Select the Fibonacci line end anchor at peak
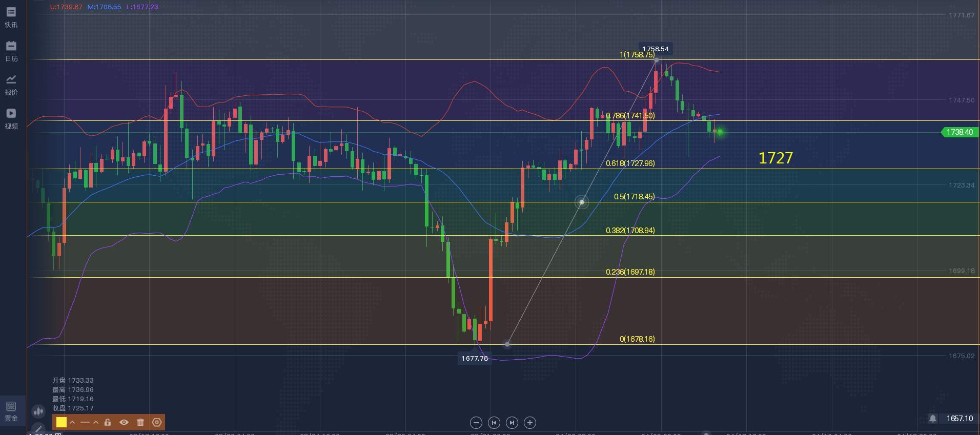This screenshot has width=980, height=435. [657, 60]
